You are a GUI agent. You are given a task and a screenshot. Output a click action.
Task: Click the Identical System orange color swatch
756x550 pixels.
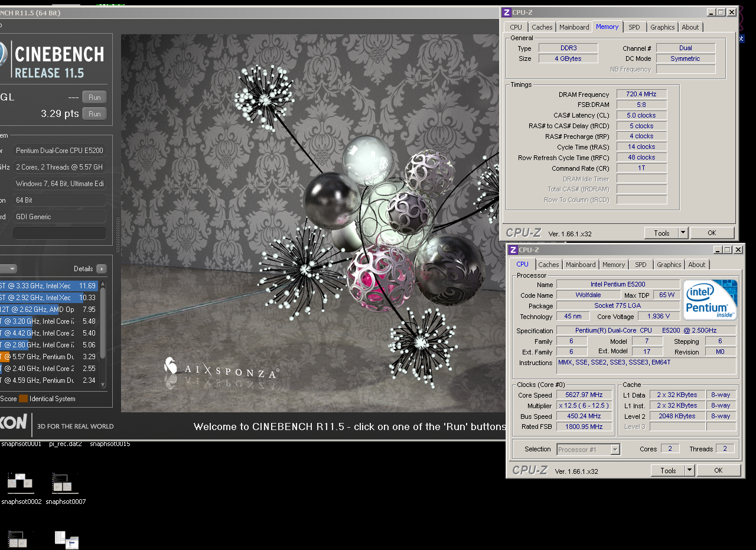24,399
